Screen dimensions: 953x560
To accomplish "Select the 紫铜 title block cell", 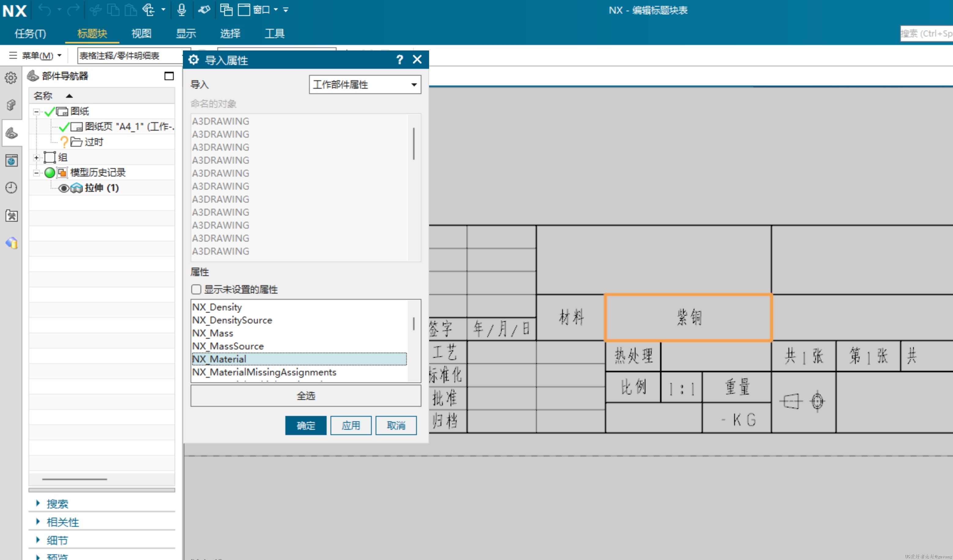I will pos(688,318).
